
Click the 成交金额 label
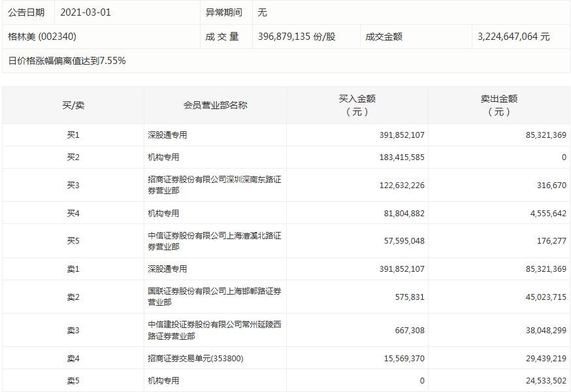tap(383, 37)
